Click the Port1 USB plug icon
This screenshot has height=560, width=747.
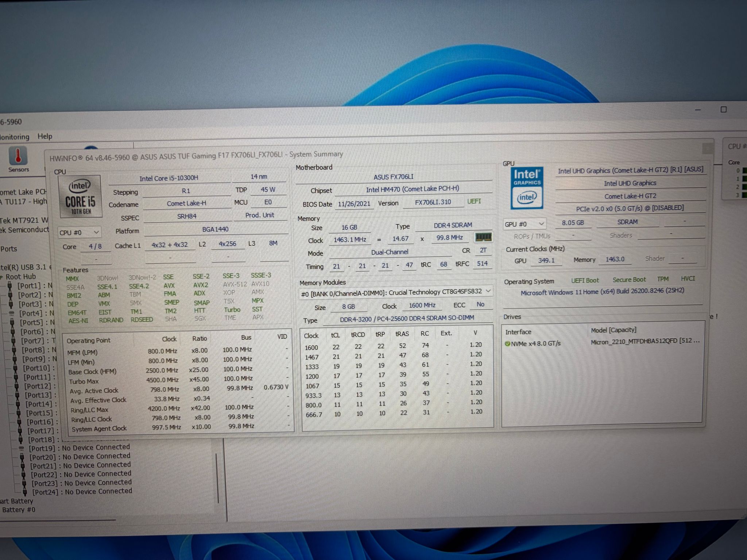point(10,286)
